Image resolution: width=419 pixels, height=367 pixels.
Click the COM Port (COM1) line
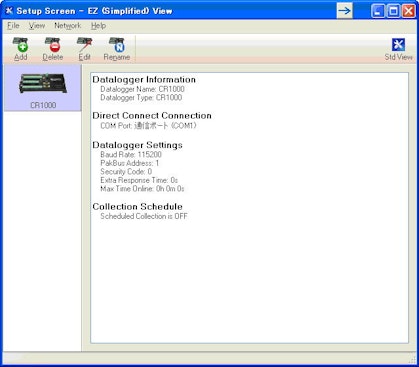(x=149, y=126)
